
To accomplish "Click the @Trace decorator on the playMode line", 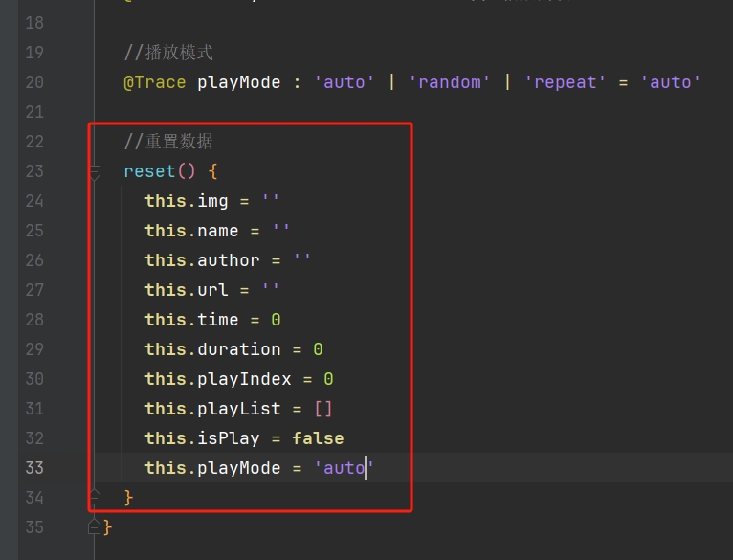I will pyautogui.click(x=155, y=82).
